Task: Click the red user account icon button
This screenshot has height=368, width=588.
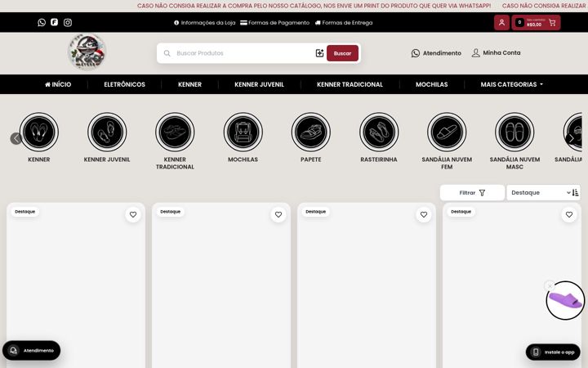Action: (501, 23)
